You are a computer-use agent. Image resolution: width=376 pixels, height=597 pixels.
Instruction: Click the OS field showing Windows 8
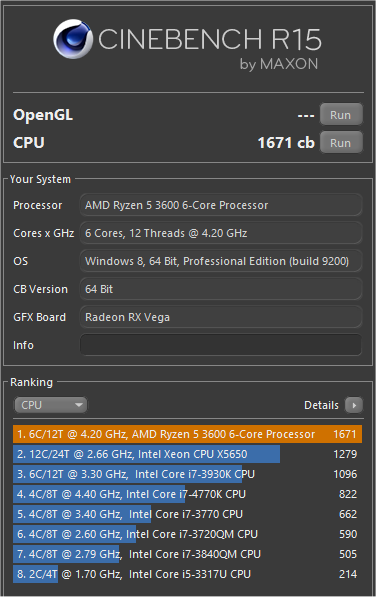tap(221, 261)
